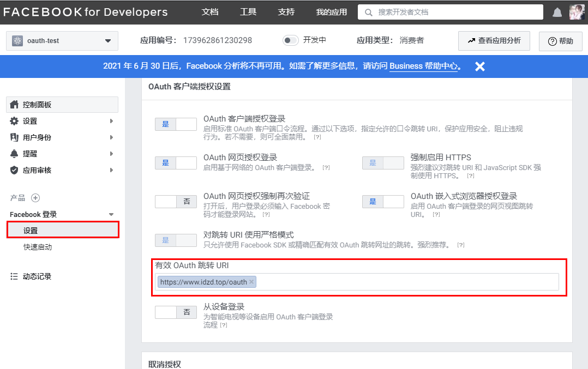Toggle OAuth 网页授权登录 switch
588x369 pixels.
coord(176,163)
